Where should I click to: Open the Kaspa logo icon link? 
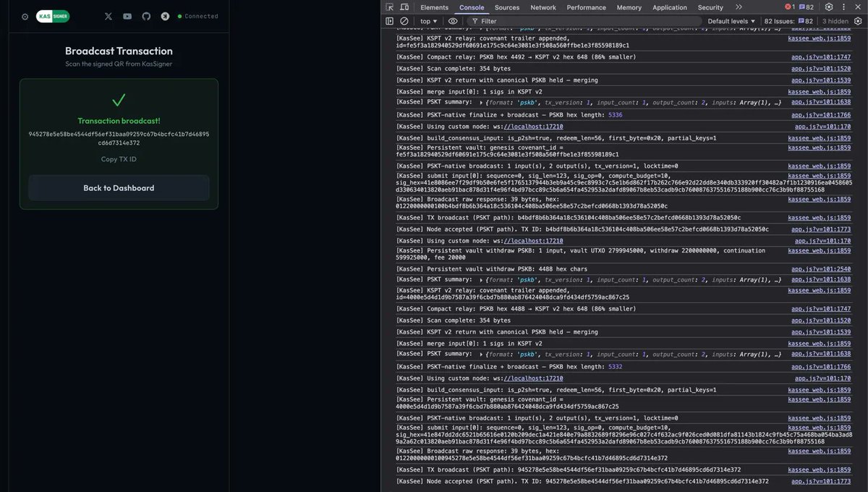click(x=165, y=16)
